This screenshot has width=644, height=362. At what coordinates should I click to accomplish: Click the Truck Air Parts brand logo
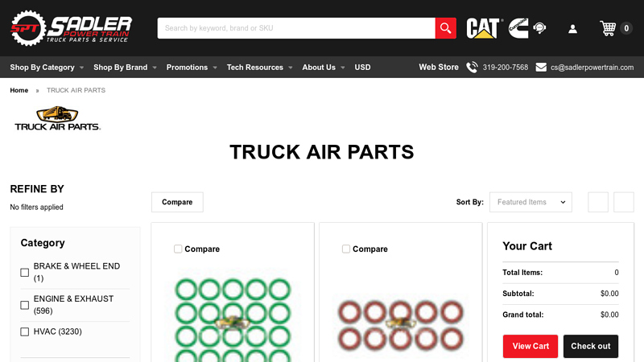(x=57, y=118)
